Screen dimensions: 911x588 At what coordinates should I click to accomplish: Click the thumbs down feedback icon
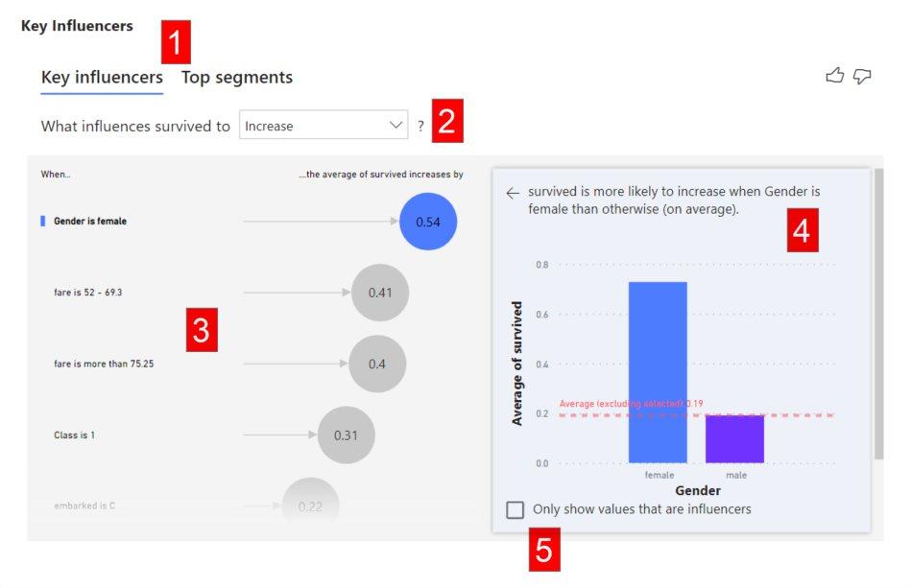862,76
